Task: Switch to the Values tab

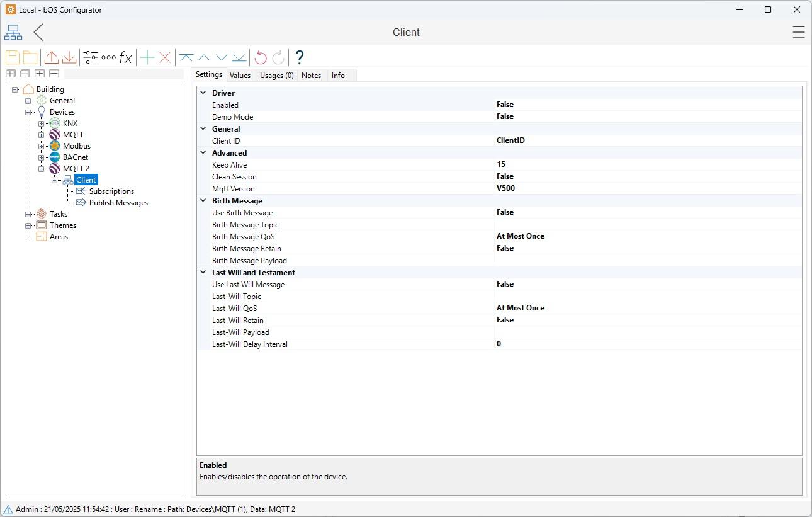Action: tap(240, 76)
